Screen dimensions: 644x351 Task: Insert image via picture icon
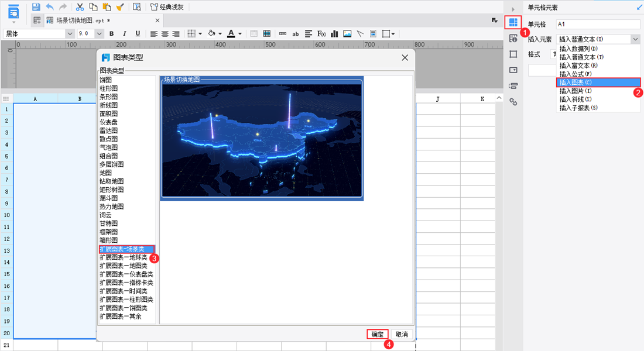point(347,34)
